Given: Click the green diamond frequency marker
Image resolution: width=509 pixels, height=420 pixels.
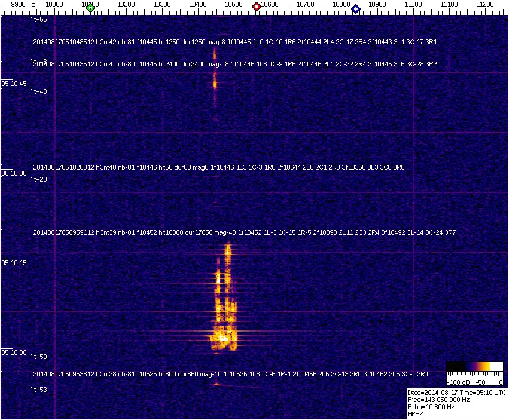Looking at the screenshot, I should click(x=90, y=8).
